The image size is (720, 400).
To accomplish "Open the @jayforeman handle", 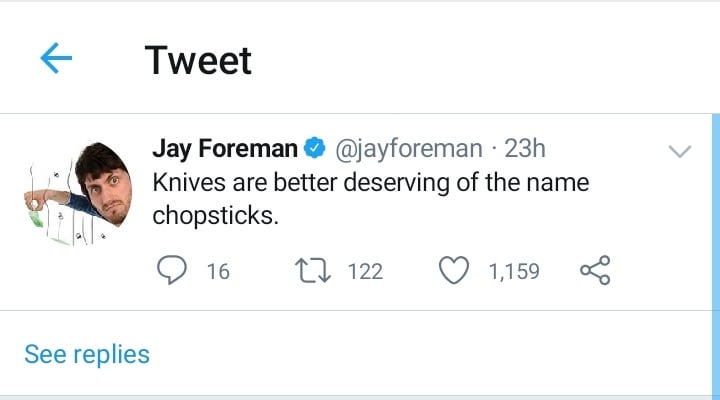I will click(x=406, y=150).
